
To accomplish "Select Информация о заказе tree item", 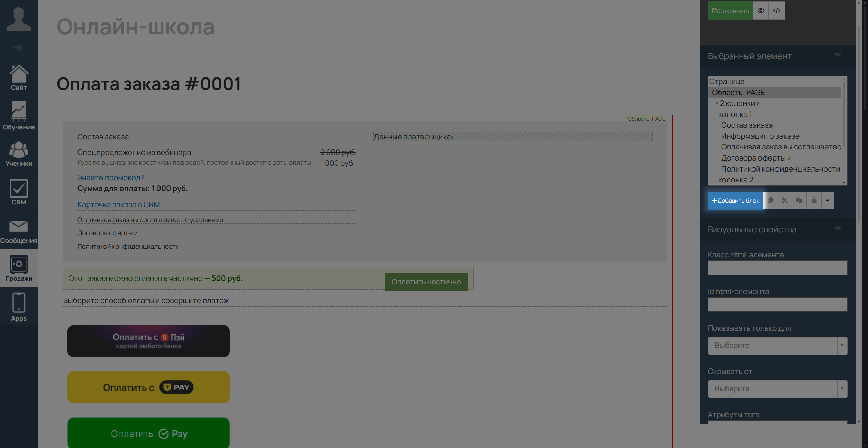I will (x=760, y=136).
